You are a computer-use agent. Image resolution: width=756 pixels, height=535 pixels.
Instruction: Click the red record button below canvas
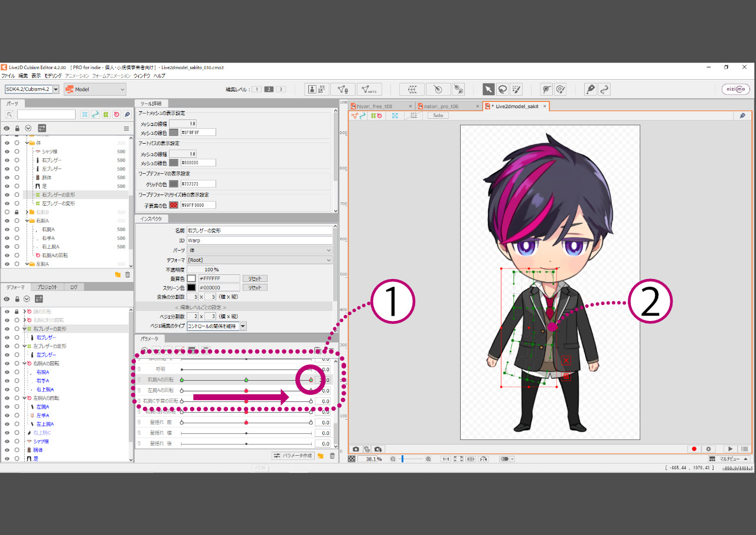(x=695, y=449)
